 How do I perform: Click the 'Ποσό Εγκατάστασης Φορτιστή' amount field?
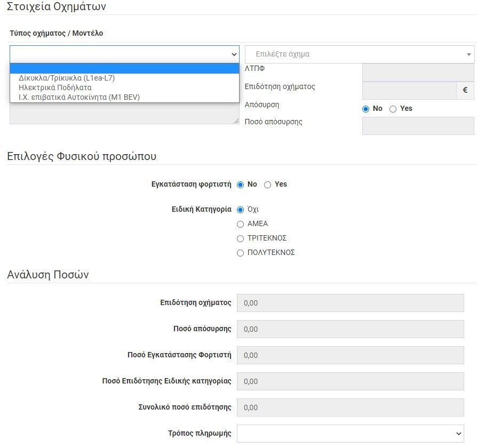[x=350, y=355]
